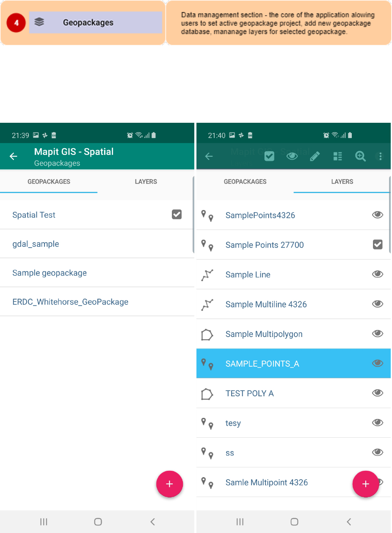Viewport: 392px width, 533px height.
Task: Select the gdal_sample geopackage
Action: [36, 244]
